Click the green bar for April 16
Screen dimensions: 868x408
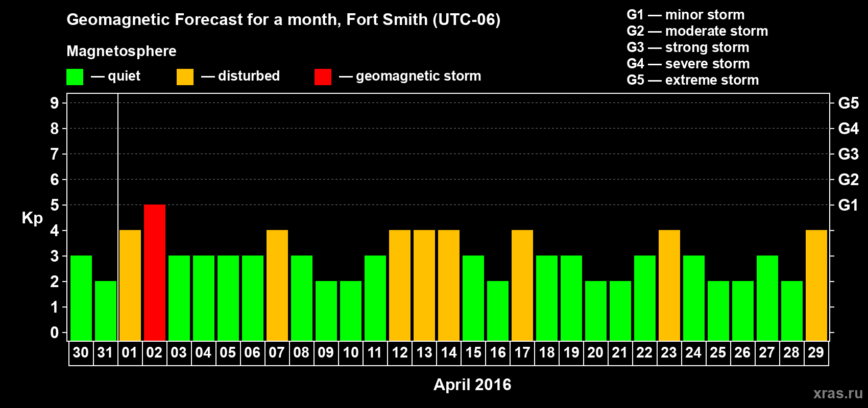[x=498, y=311]
